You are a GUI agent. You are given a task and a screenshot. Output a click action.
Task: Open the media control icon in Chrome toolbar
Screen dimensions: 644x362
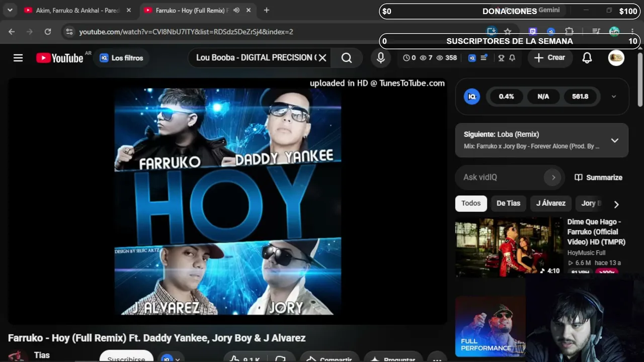tap(596, 32)
